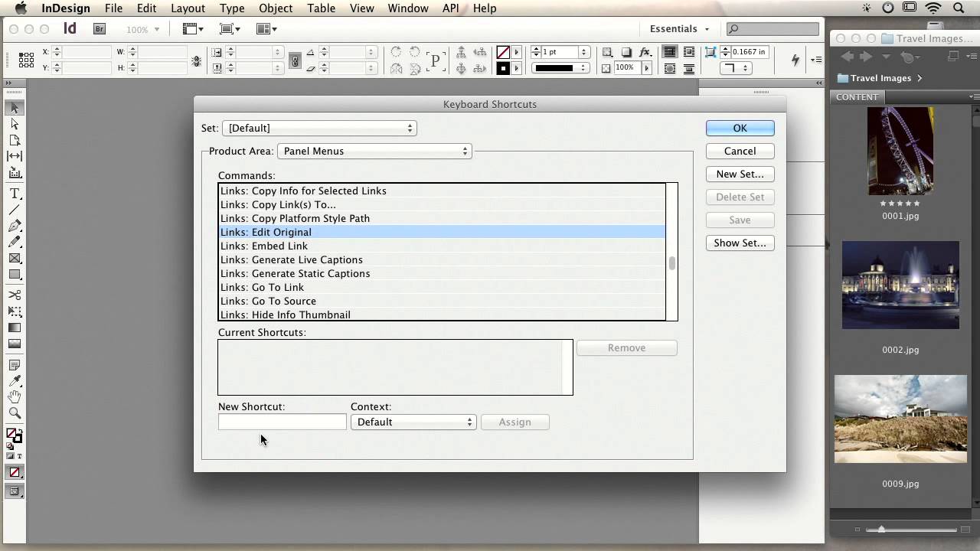Open Adobe Bridge with Br icon

point(100,29)
